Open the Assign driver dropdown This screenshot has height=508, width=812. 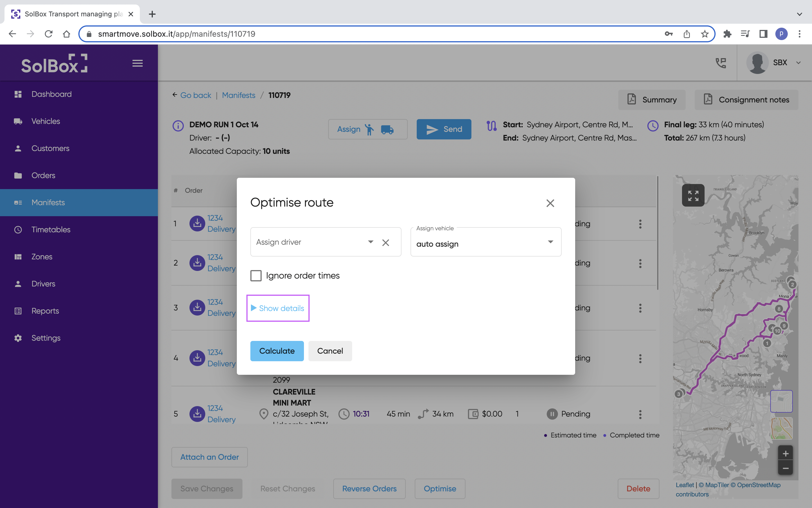[x=370, y=242]
